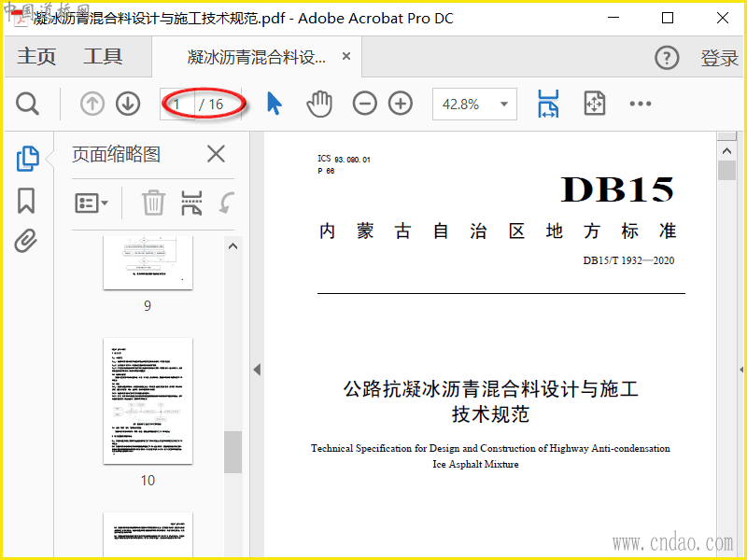Go to previous page arrow

[92, 104]
